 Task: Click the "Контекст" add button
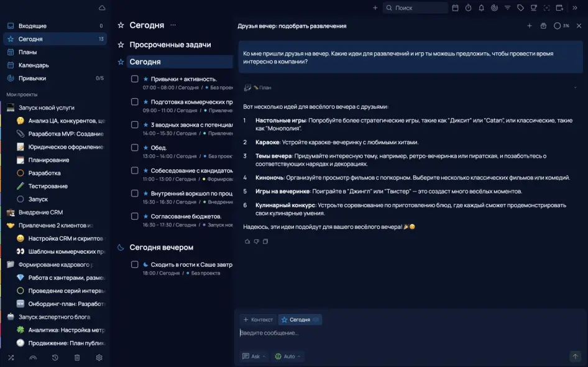(x=258, y=320)
